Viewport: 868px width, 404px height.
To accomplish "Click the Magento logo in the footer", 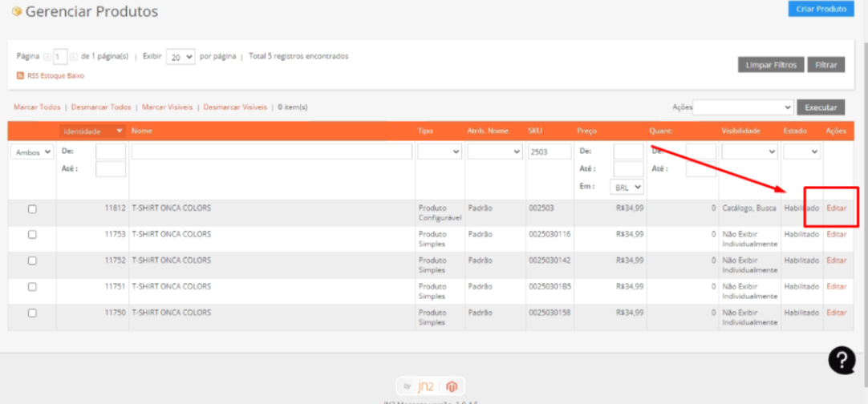I will point(452,386).
